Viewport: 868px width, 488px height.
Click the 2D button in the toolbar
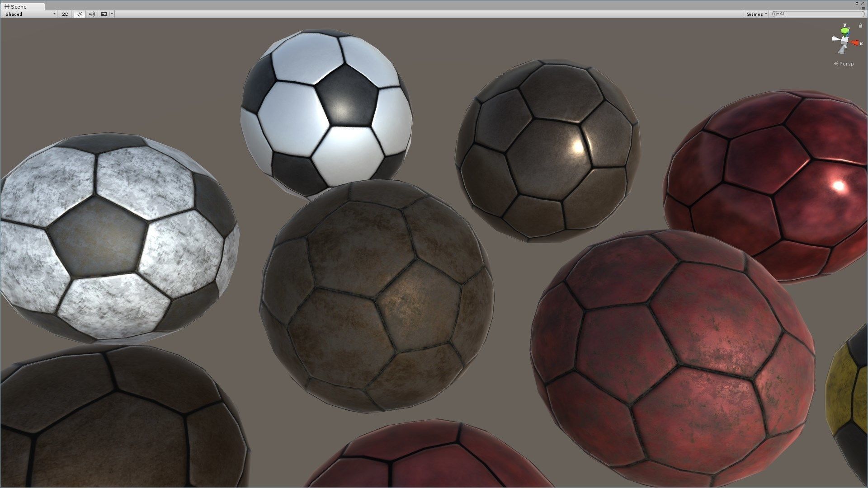point(66,14)
